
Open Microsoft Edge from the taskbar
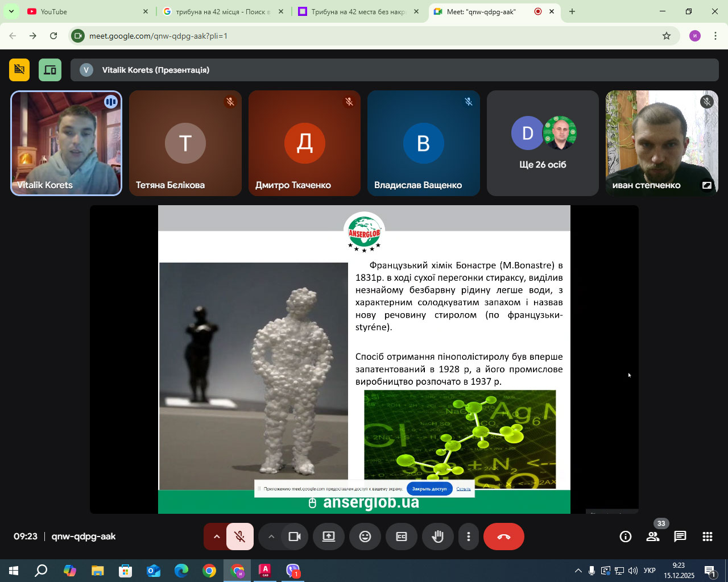181,571
